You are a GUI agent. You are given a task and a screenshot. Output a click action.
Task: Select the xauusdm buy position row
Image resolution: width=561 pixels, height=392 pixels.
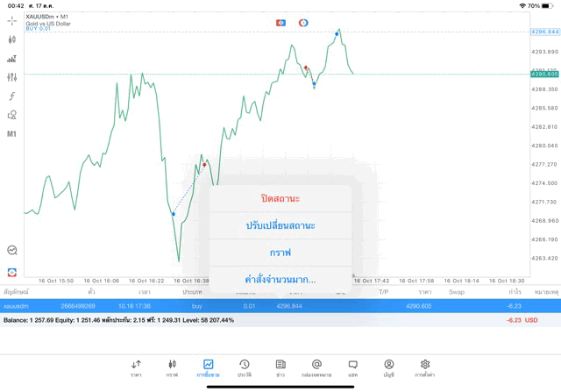(263, 306)
